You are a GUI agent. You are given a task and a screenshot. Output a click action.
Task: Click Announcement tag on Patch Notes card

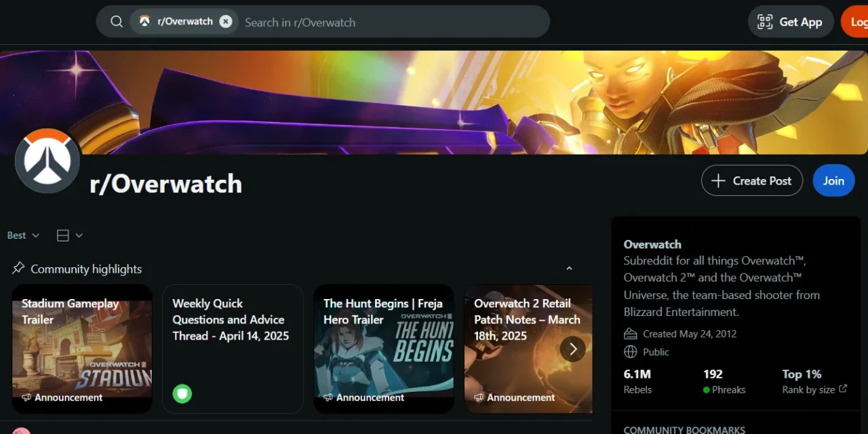(x=514, y=397)
